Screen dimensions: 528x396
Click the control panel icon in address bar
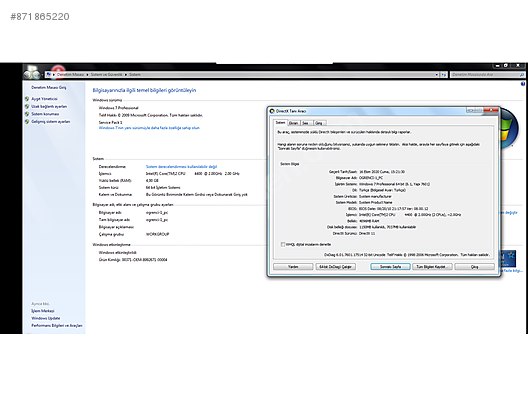pos(48,74)
